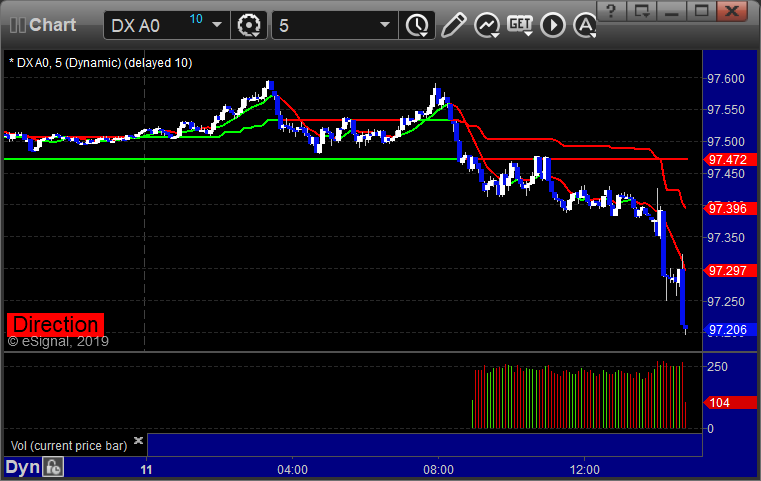This screenshot has height=481, width=761.
Task: Click the Vol (current price bar) label
Action: [x=69, y=446]
